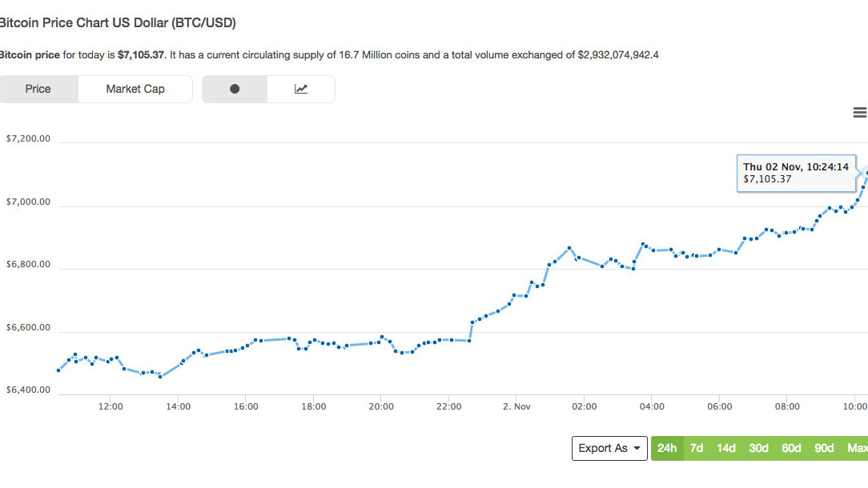The image size is (868, 488).
Task: Switch to line chart view icon
Action: [301, 89]
